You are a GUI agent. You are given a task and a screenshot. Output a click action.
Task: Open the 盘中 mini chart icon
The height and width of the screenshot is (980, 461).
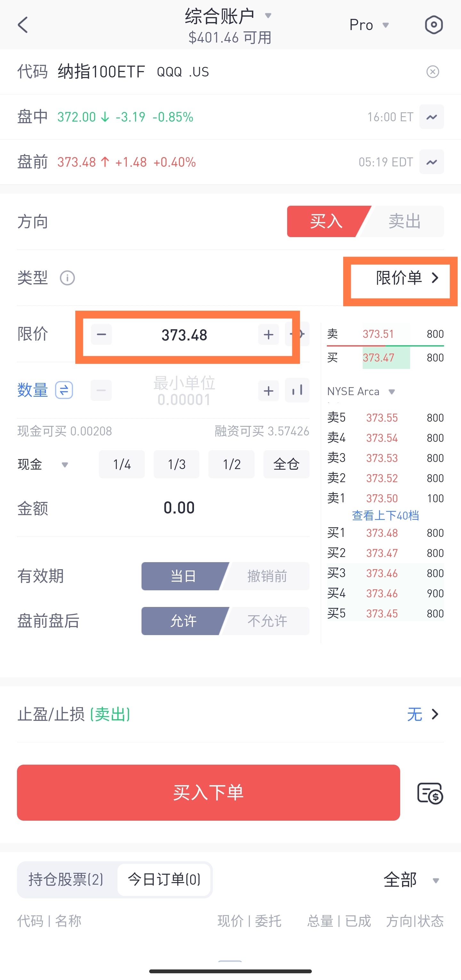click(431, 117)
